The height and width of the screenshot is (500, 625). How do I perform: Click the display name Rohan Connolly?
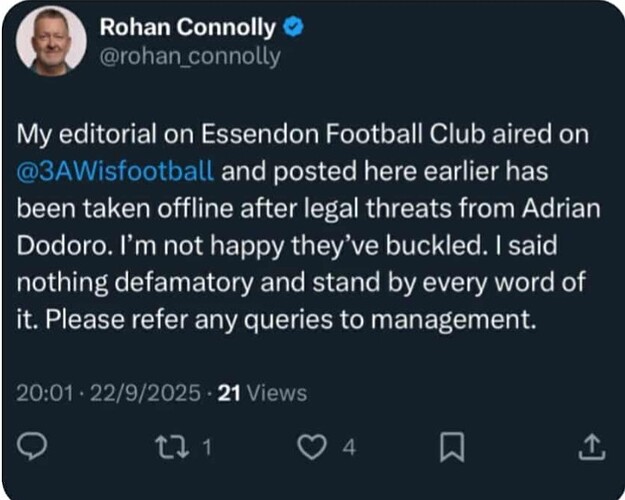(x=188, y=28)
